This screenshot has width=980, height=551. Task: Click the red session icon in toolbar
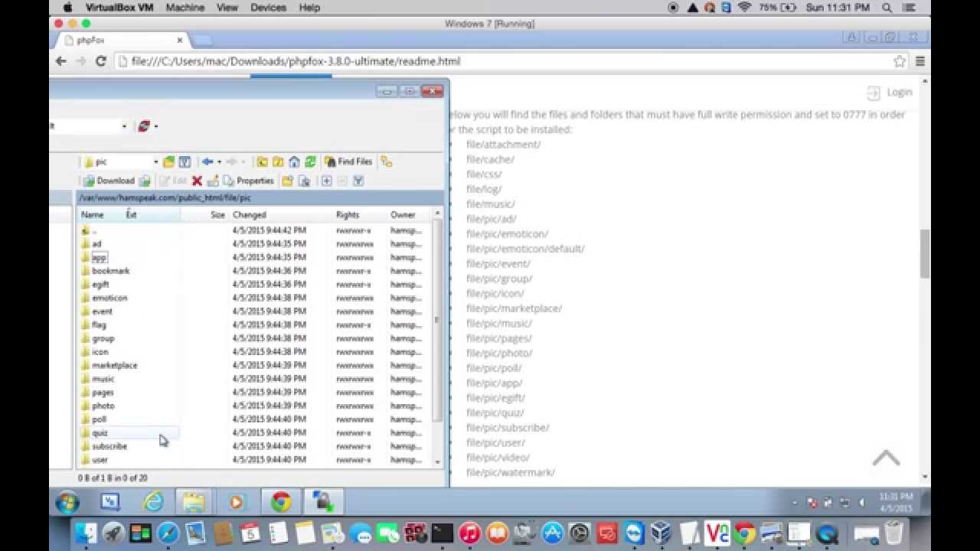[143, 126]
